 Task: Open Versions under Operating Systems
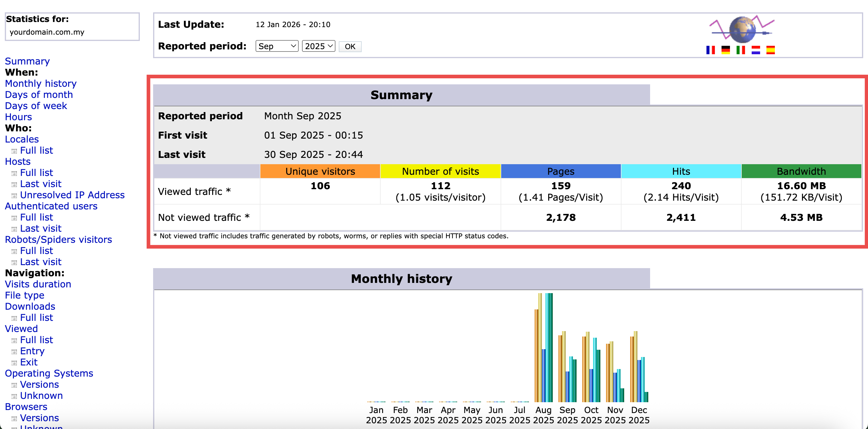(39, 384)
